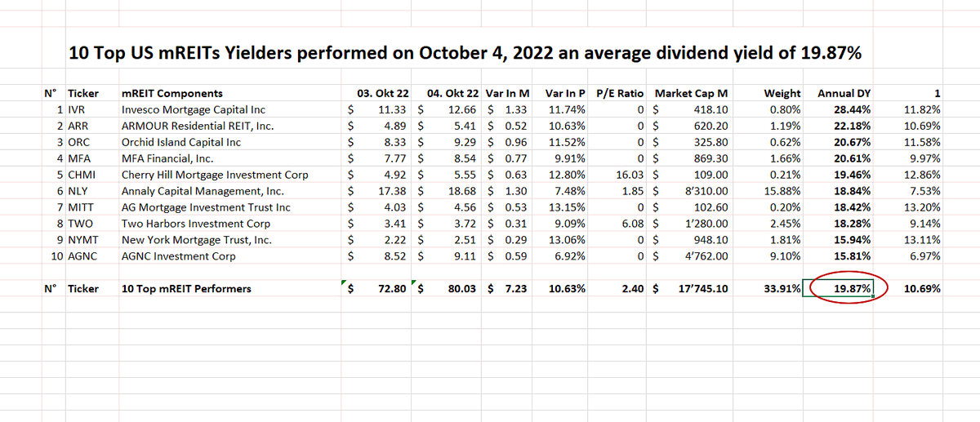Viewport: 980px width, 422px height.
Task: Select the 'Var In M' header cell
Action: [x=508, y=94]
